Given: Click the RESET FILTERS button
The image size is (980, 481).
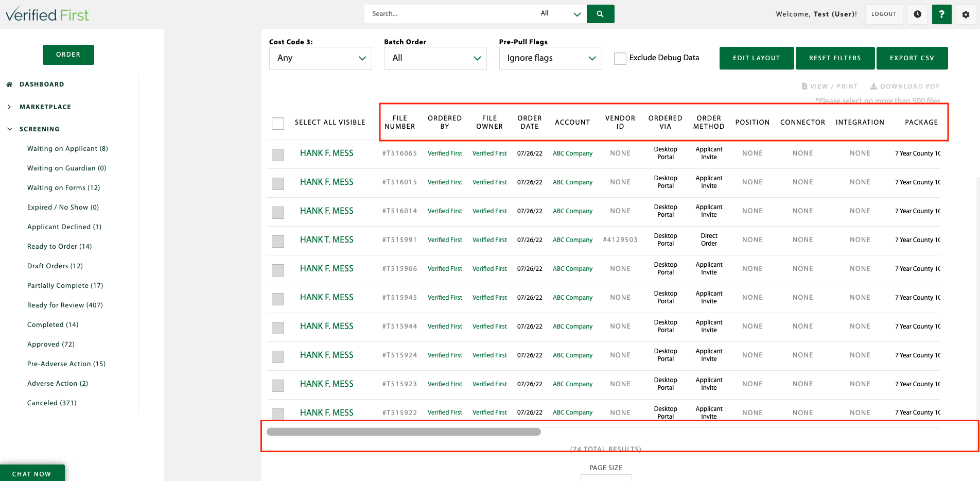Looking at the screenshot, I should [x=835, y=58].
